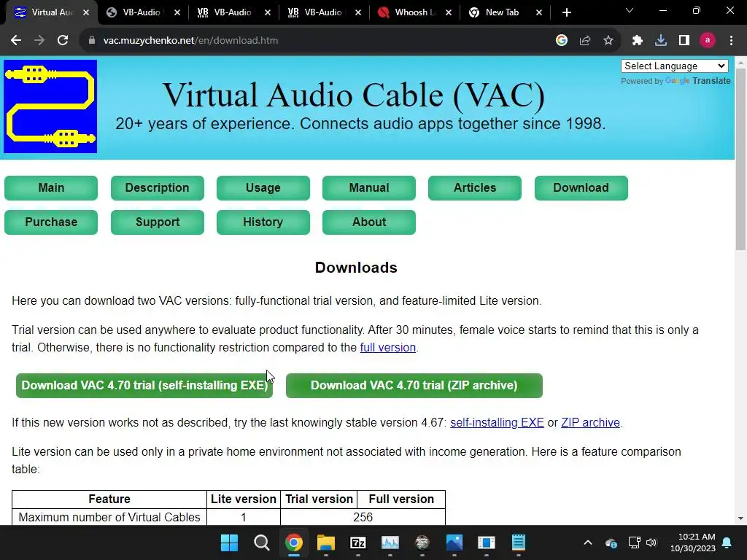Click the 4.67 'self-installing EXE' link
The height and width of the screenshot is (560, 747).
[497, 423]
